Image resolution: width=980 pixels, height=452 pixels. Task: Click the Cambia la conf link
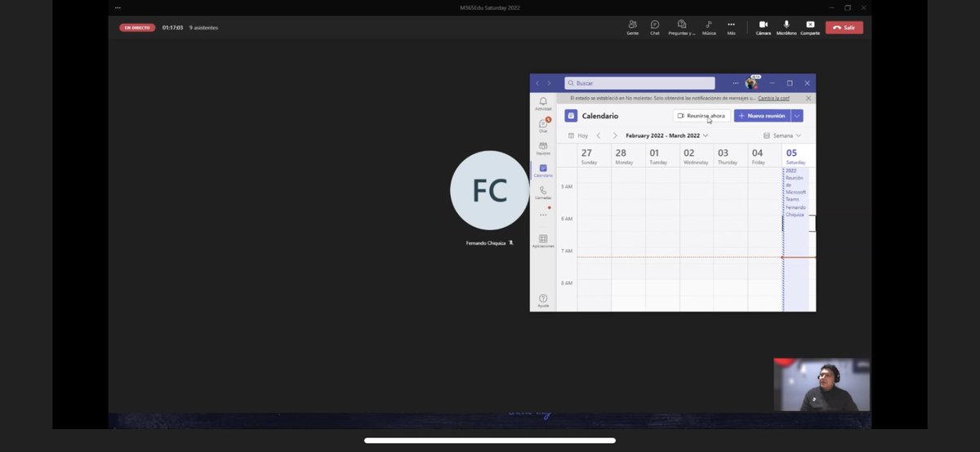point(773,98)
